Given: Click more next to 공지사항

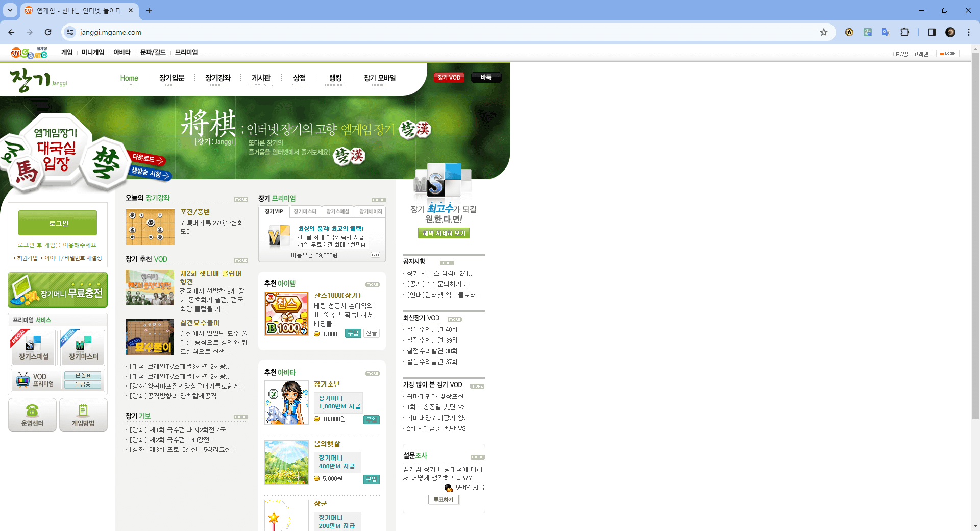Looking at the screenshot, I should (447, 263).
